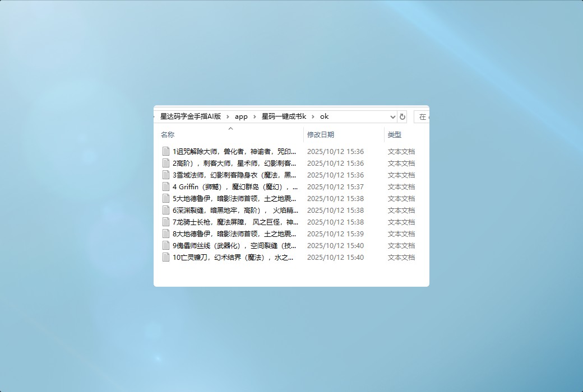Image resolution: width=583 pixels, height=392 pixels.
Task: Sort files by the 名称 column header
Action: [168, 135]
